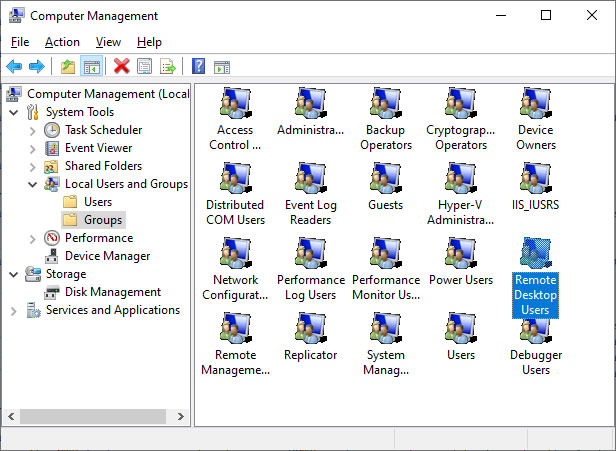This screenshot has height=451, width=616.
Task: Open Properties toolbar icon
Action: (144, 66)
